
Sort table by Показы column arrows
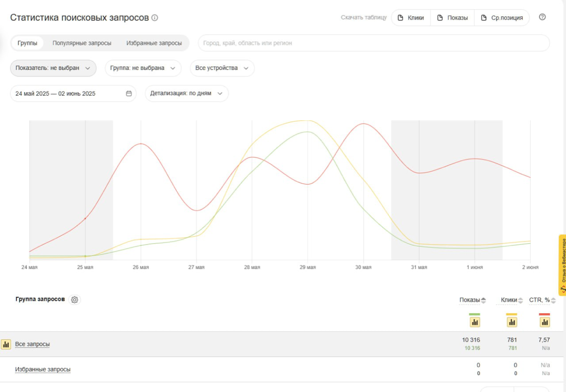click(483, 300)
